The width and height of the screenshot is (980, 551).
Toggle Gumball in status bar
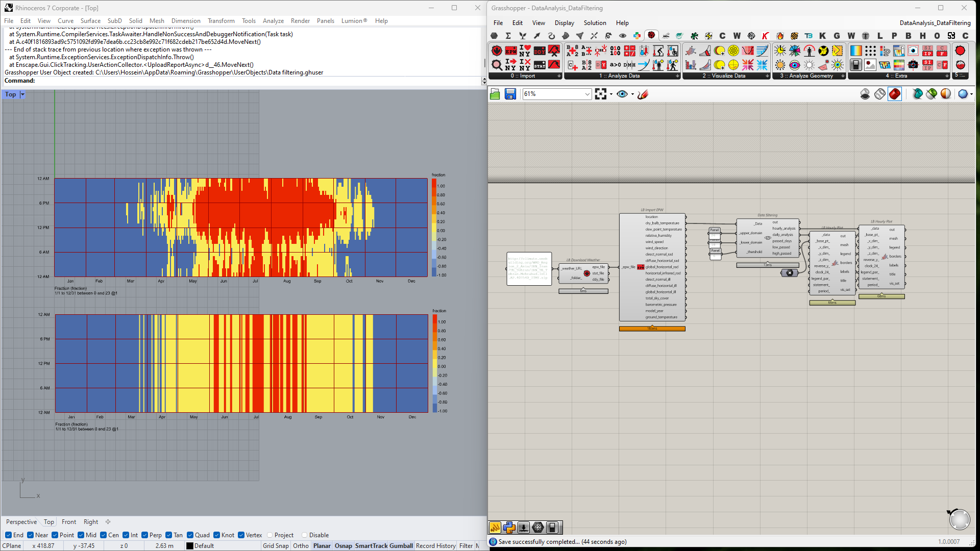[x=401, y=546]
